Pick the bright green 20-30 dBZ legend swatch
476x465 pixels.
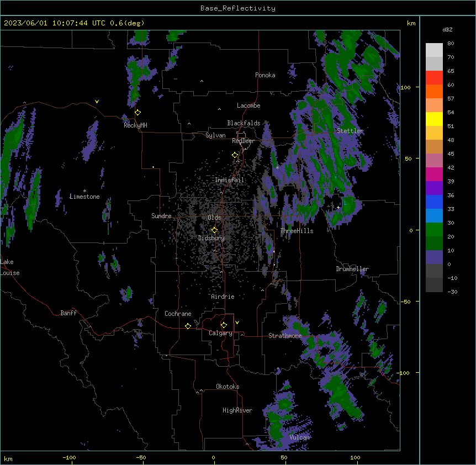[434, 230]
